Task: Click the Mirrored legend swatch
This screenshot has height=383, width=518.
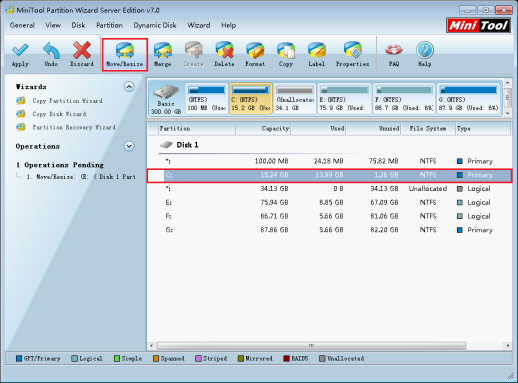Action: pos(241,359)
